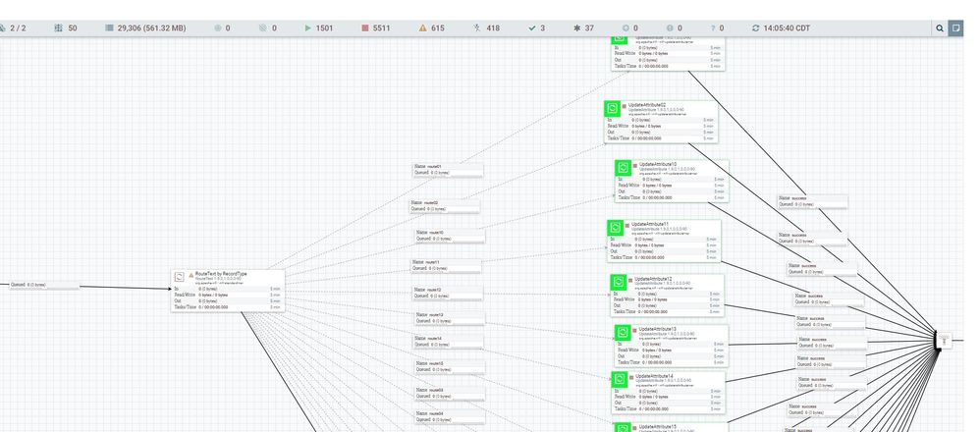
Task: Click the active threads count 50 icon
Action: coord(59,28)
